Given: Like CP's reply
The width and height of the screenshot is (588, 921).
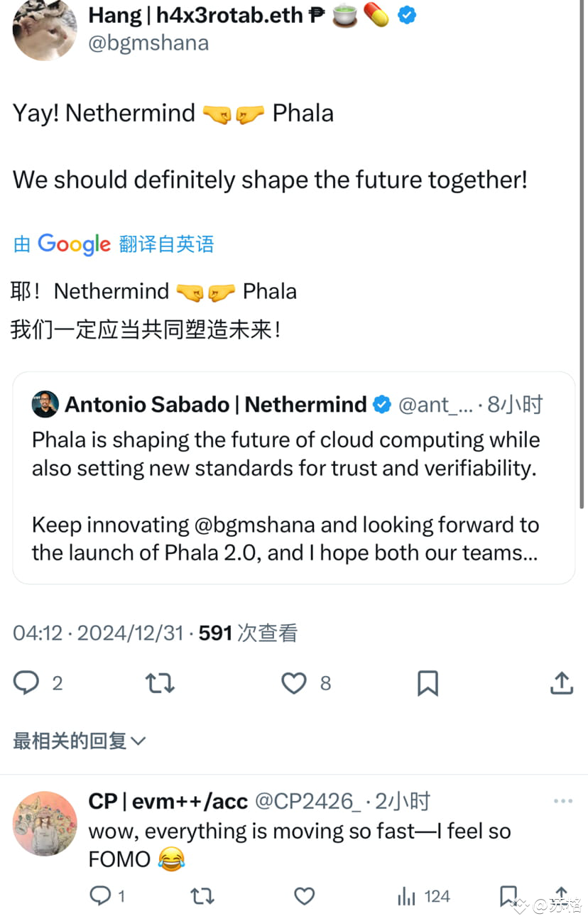Looking at the screenshot, I should [x=304, y=896].
